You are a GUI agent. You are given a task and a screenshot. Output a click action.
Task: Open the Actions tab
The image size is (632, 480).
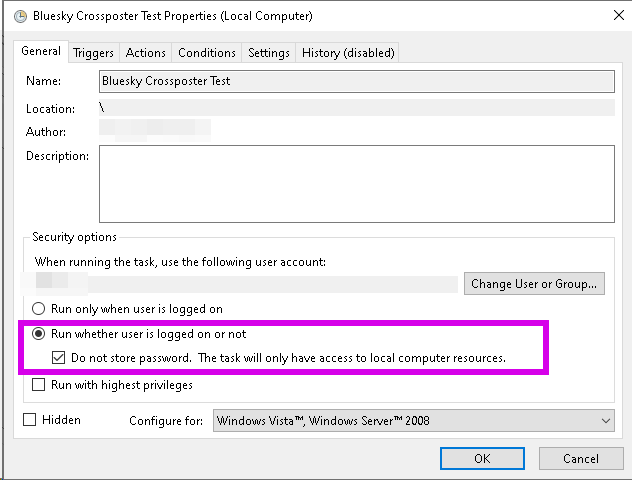coord(146,53)
